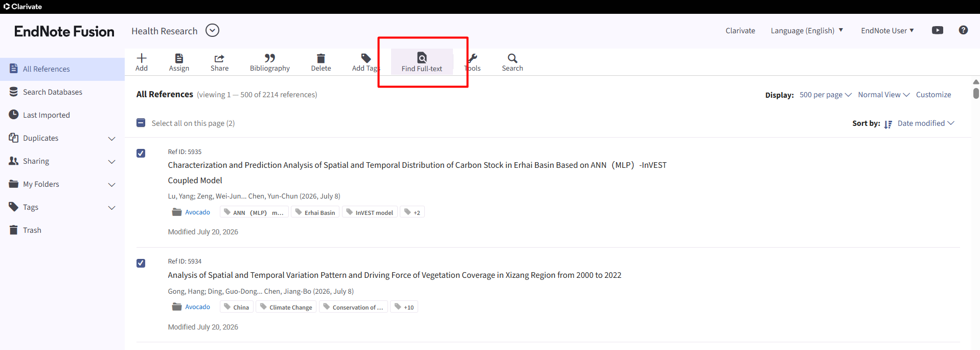
Task: Open the Xizang vegetation coverage reference title
Action: (395, 275)
